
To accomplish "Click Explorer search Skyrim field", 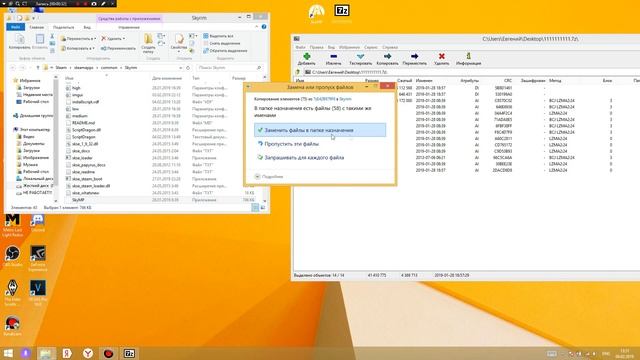I will coord(229,68).
